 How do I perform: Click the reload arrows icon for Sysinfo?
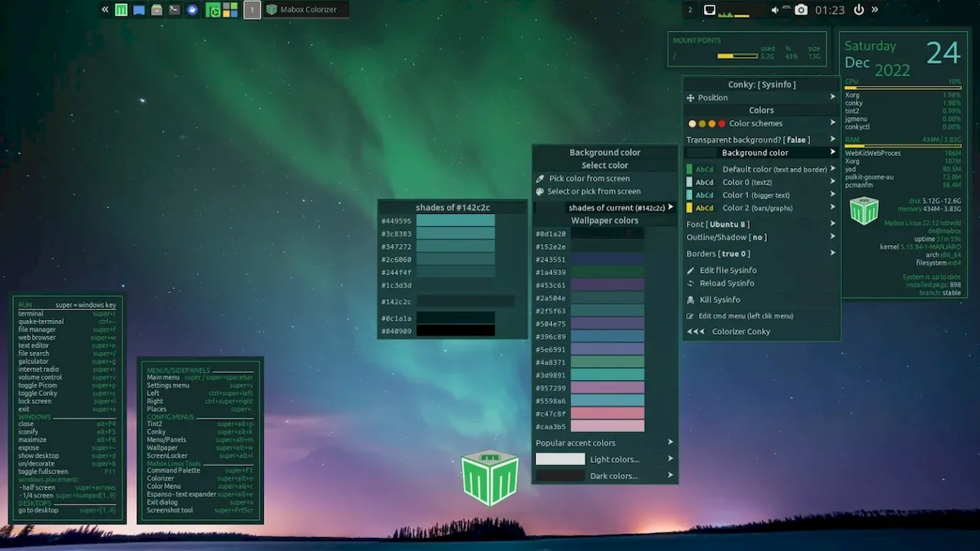[x=691, y=283]
